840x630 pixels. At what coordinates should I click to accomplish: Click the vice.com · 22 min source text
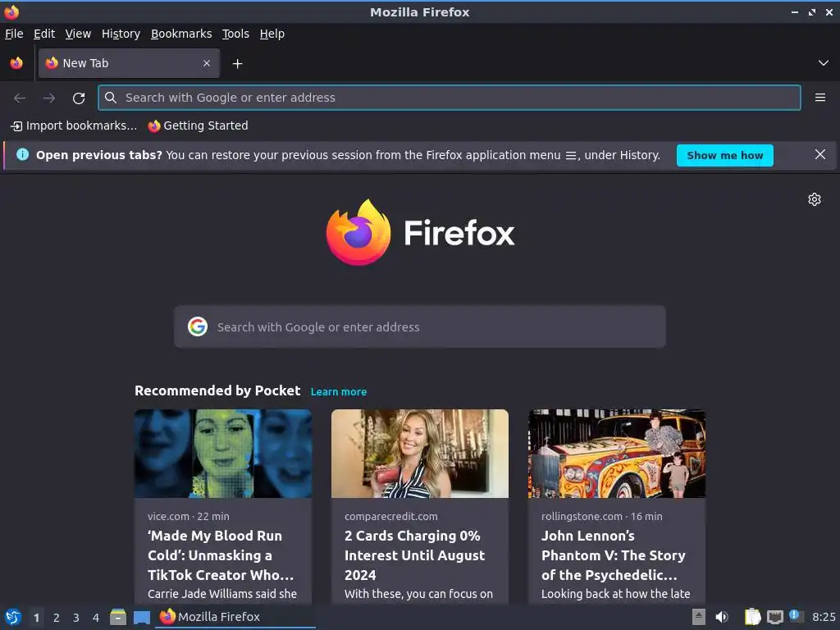[189, 517]
